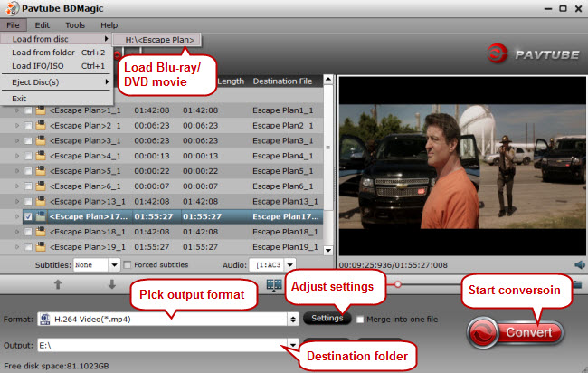Click the playback progress slider handle

point(398,284)
